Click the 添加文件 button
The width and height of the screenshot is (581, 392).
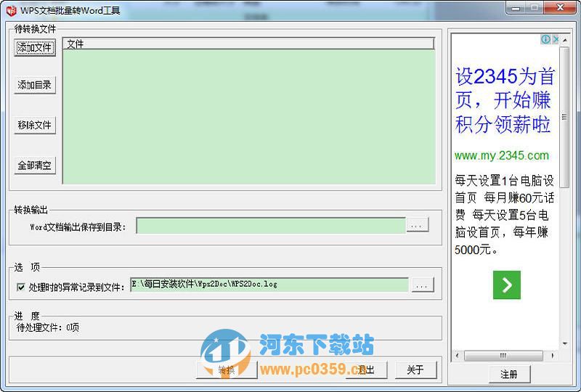tap(35, 47)
